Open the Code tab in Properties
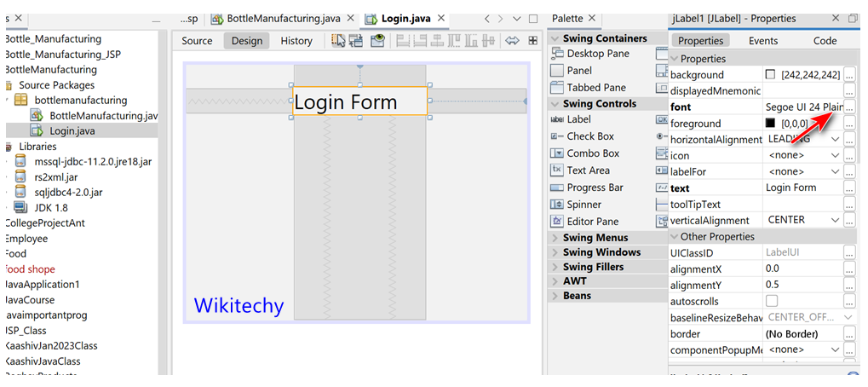The width and height of the screenshot is (868, 387). pyautogui.click(x=825, y=40)
